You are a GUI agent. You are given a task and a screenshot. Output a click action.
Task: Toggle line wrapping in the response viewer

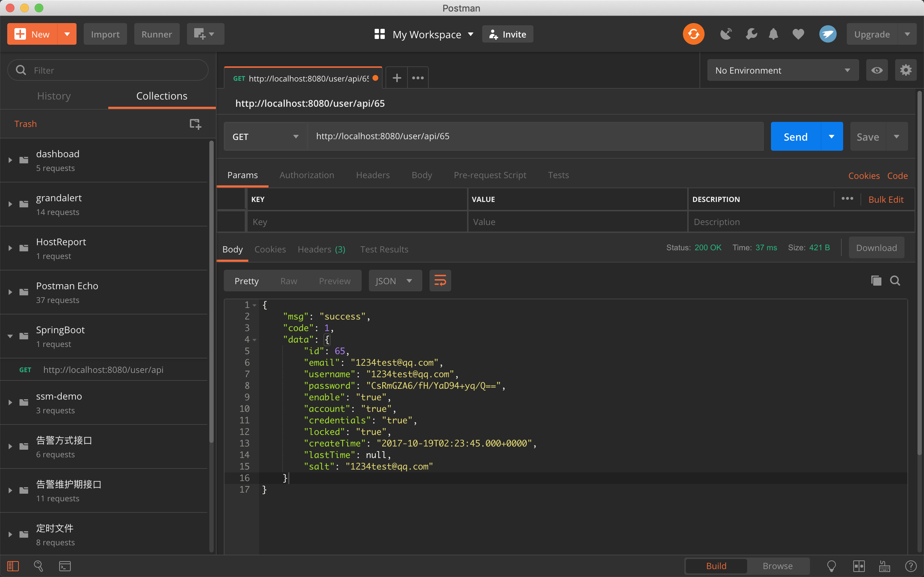[x=440, y=281]
